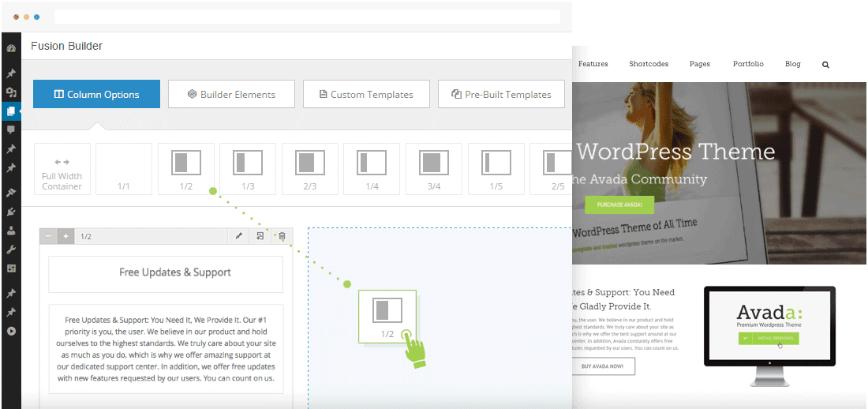
Task: Shrink column with the minus button
Action: click(x=49, y=236)
